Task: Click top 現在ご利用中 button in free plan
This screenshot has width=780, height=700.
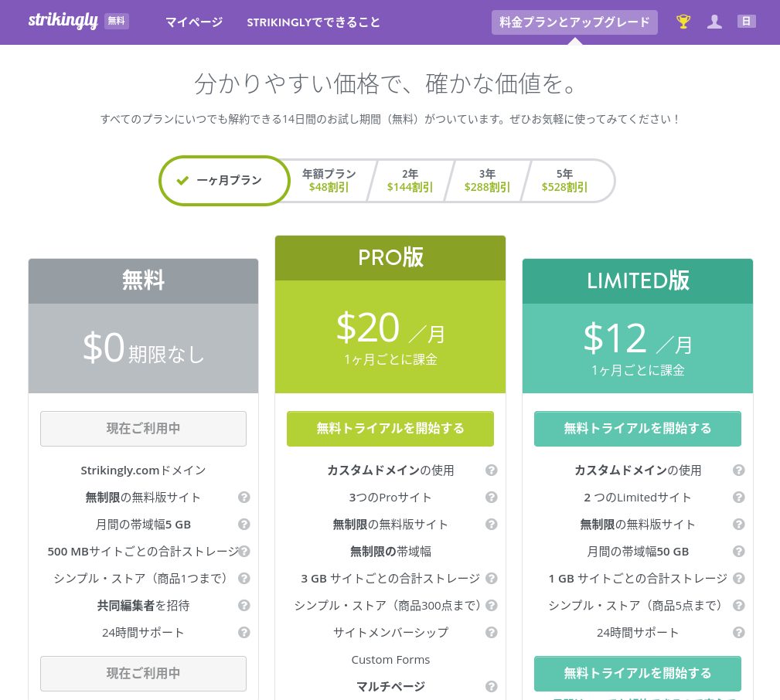Action: click(143, 429)
